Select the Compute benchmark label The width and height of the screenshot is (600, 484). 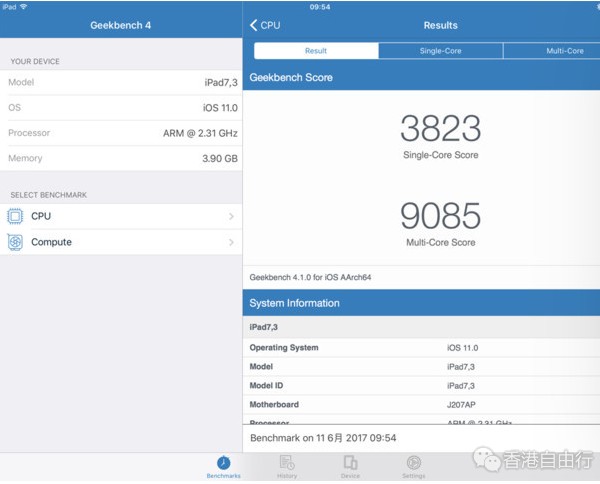pyautogui.click(x=51, y=242)
